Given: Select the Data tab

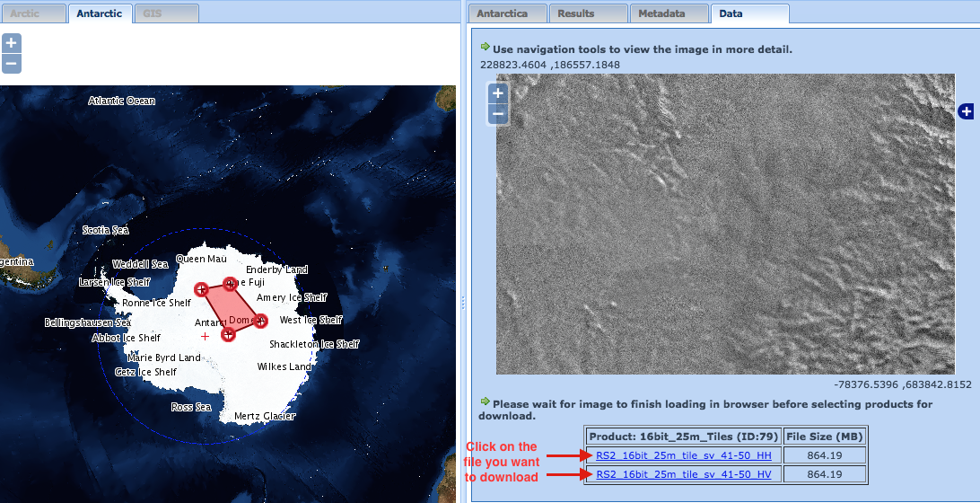Looking at the screenshot, I should 749,13.
